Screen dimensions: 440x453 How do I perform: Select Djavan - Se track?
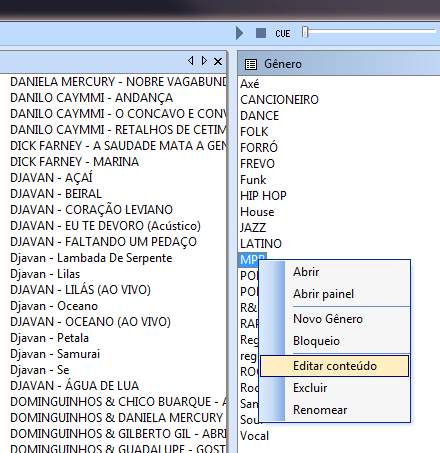click(x=40, y=370)
